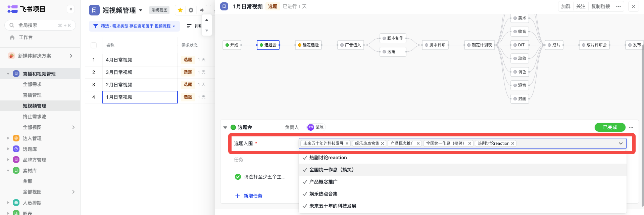
Task: Open the 短视频管理 view dropdown arrow
Action: point(141,10)
